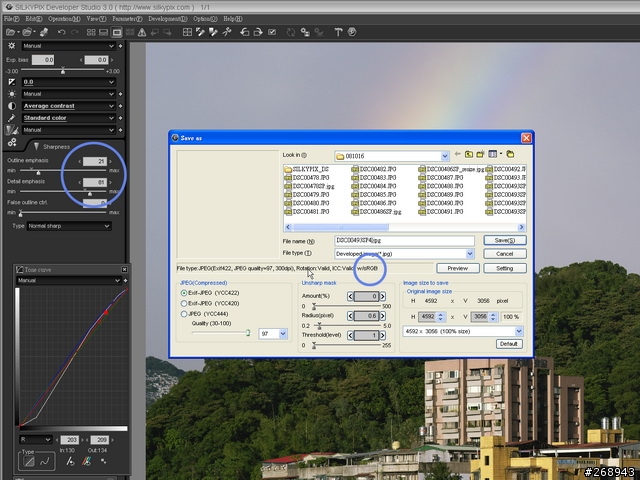Go back in Save as dialog
This screenshot has width=640, height=480.
pyautogui.click(x=458, y=154)
